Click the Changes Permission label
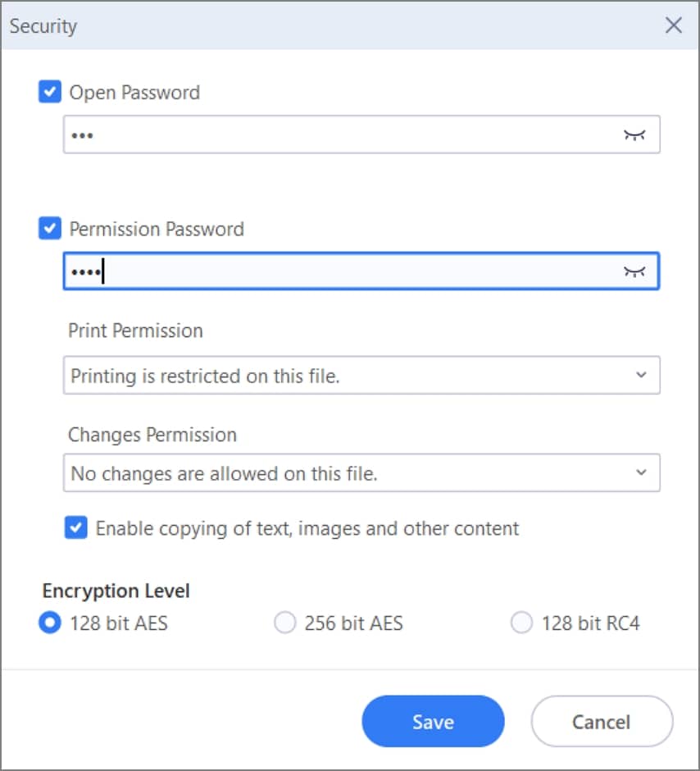 [152, 435]
